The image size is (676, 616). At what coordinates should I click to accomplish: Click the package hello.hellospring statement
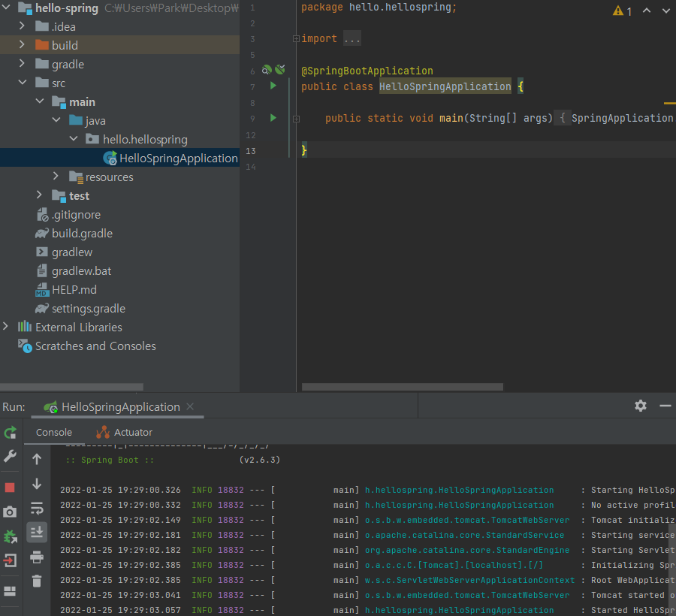point(379,8)
